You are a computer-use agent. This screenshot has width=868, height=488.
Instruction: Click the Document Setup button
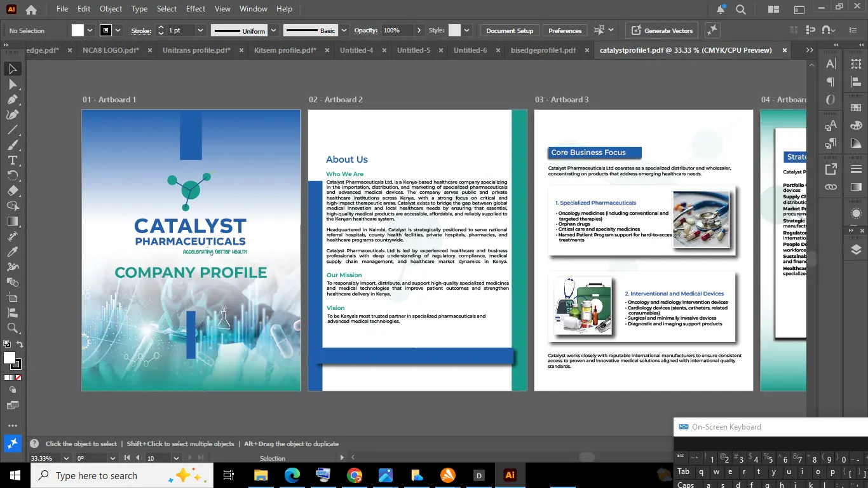click(510, 30)
